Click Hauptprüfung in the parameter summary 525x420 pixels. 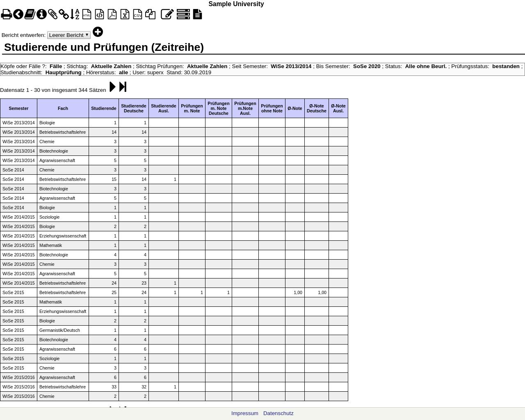pos(63,73)
